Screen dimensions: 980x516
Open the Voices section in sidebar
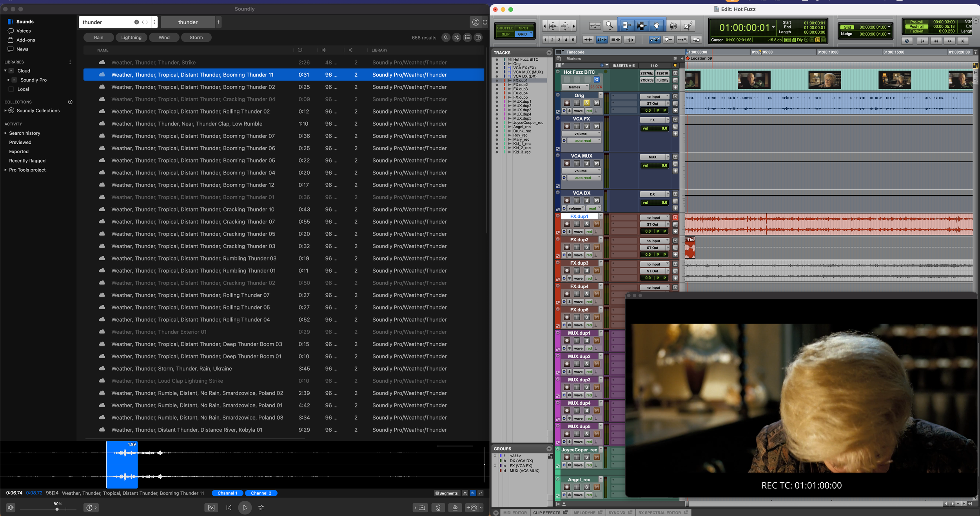(24, 31)
